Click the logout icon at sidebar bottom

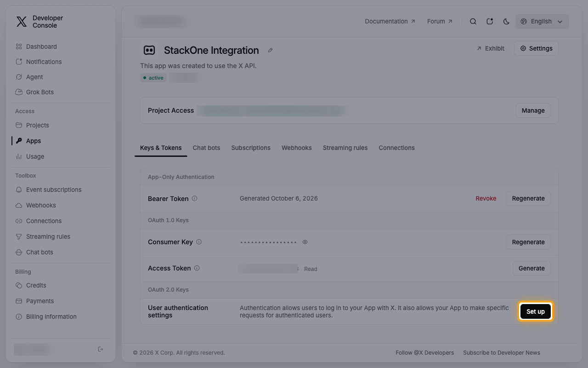[x=101, y=349]
